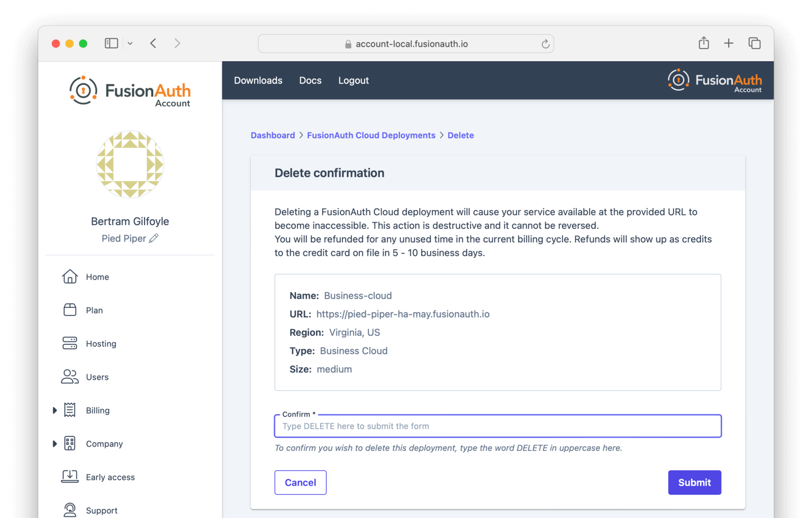This screenshot has width=812, height=518.
Task: Click the Users people icon
Action: pos(70,377)
